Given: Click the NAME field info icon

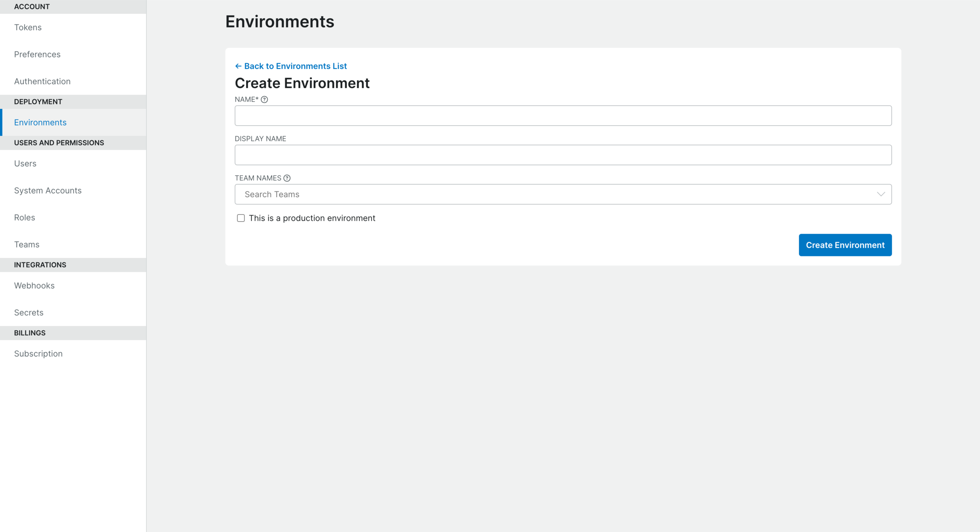Looking at the screenshot, I should 265,99.
